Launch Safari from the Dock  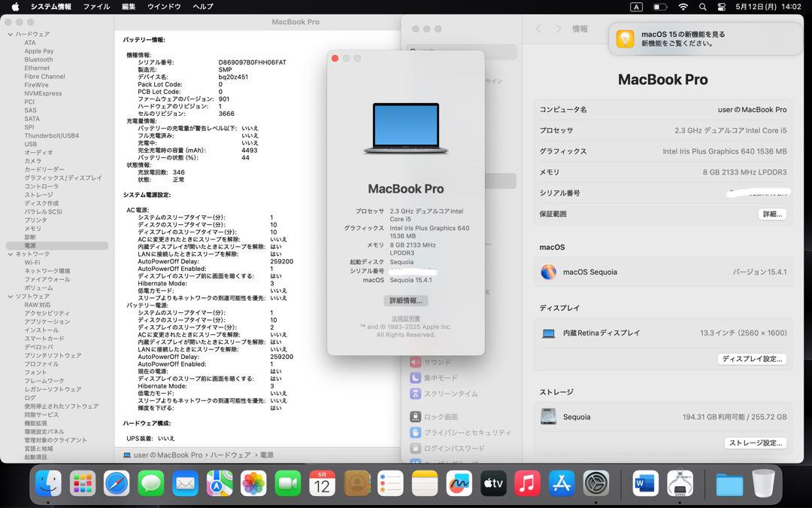(x=117, y=484)
